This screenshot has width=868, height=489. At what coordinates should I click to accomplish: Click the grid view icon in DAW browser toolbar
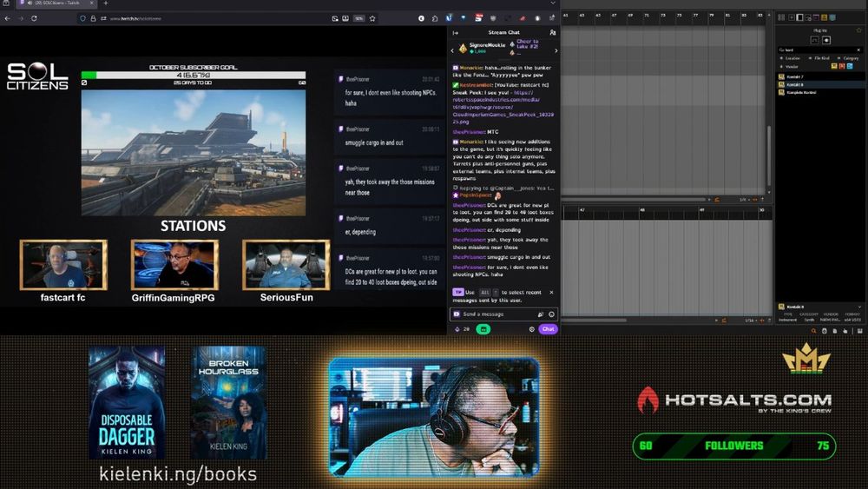[781, 17]
